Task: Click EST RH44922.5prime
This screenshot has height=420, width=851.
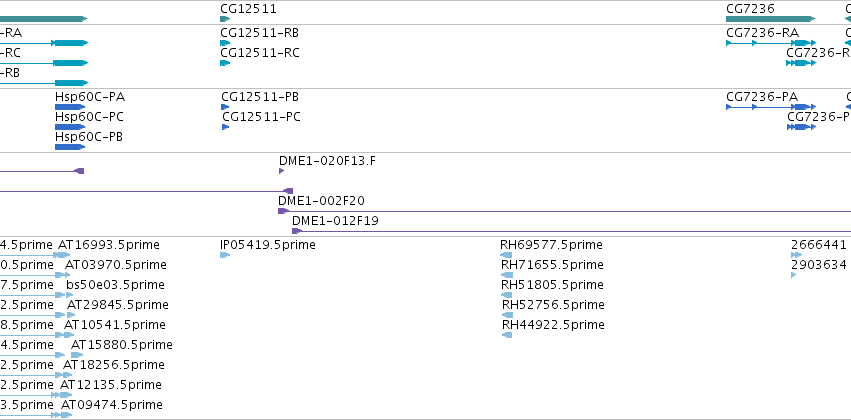Action: (554, 325)
